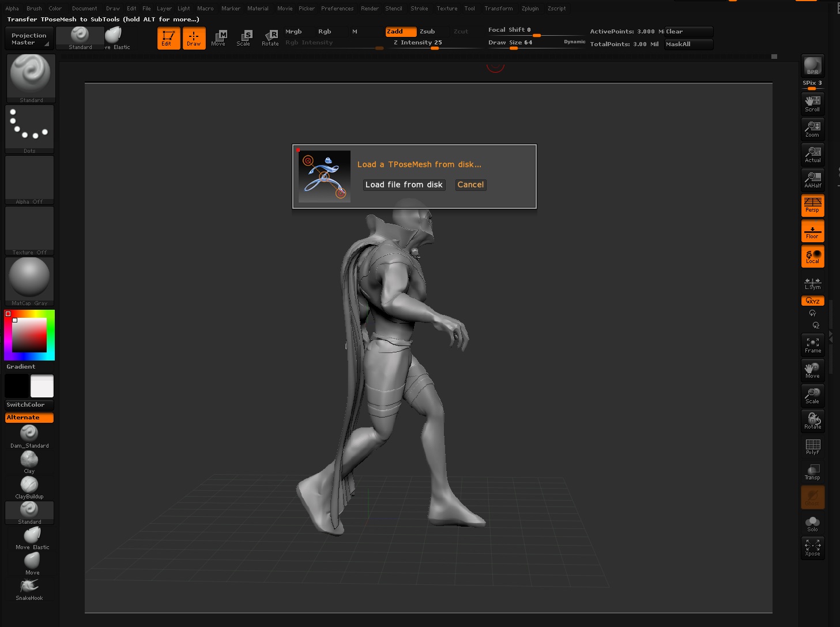
Task: Click the Xpose icon
Action: 812,547
